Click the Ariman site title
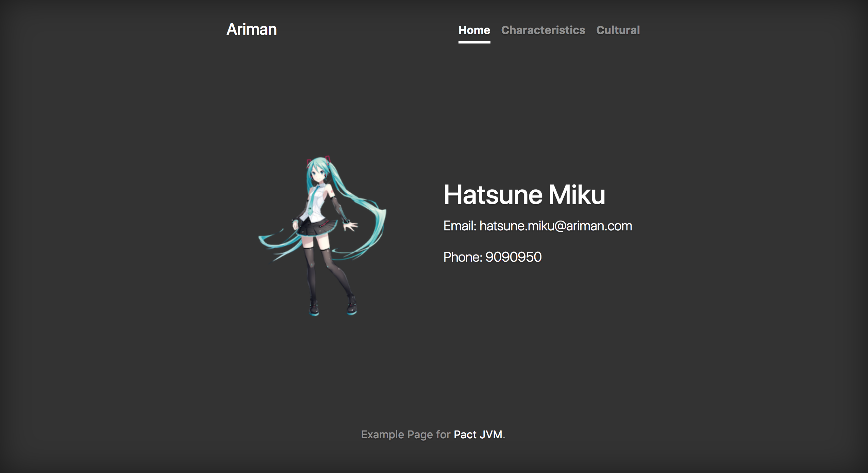Image resolution: width=868 pixels, height=473 pixels. (x=252, y=29)
